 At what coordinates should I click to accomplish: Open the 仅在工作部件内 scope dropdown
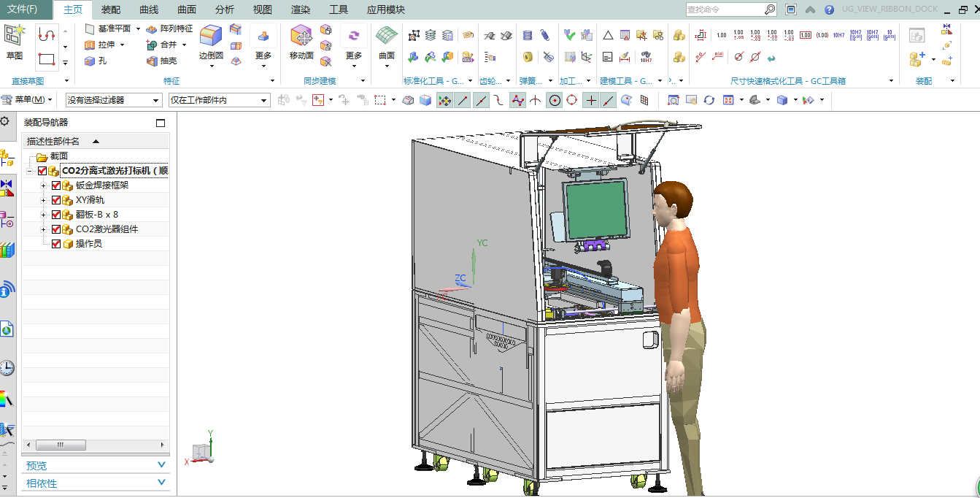(219, 100)
